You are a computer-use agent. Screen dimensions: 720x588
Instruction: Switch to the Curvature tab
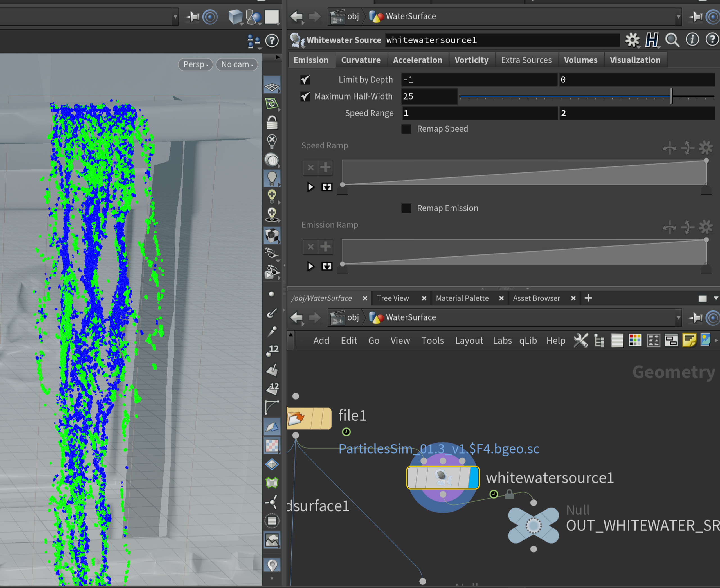(x=361, y=60)
